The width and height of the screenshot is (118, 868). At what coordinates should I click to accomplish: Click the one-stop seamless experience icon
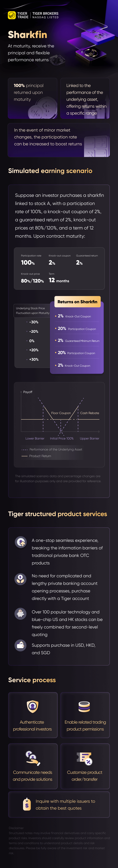(x=21, y=542)
